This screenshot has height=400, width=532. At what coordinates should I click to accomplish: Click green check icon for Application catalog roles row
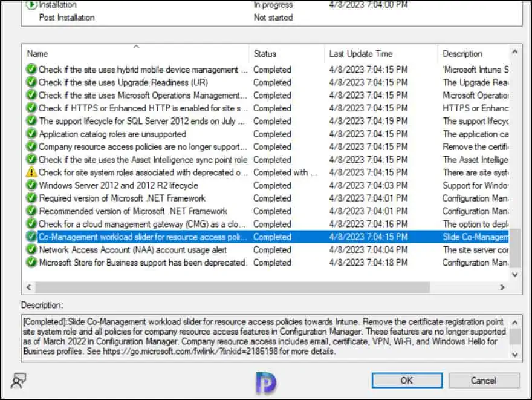click(31, 134)
